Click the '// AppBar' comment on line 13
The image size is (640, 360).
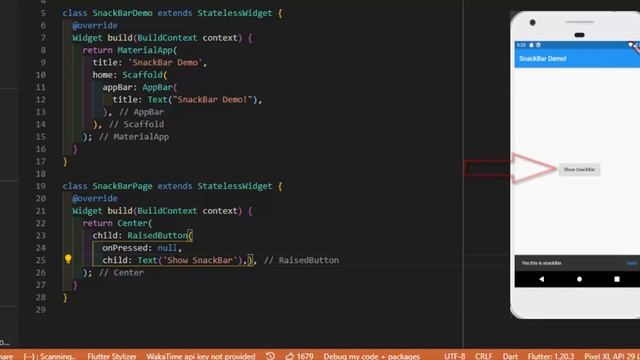(x=141, y=112)
